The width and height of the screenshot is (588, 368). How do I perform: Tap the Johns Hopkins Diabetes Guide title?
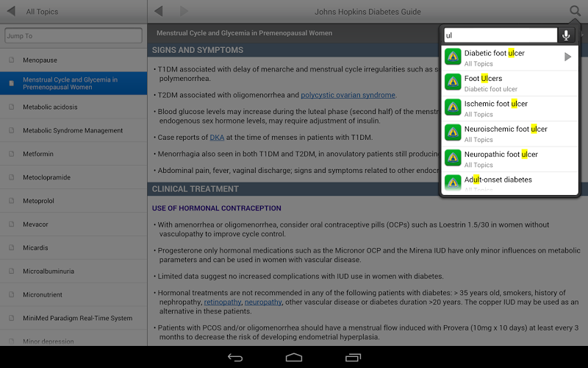367,12
